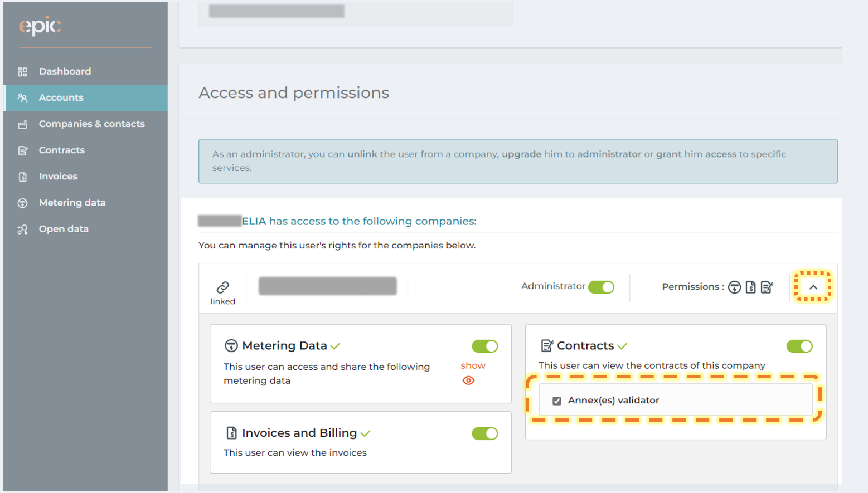Image resolution: width=868 pixels, height=493 pixels.
Task: Click the Administrator label
Action: (553, 286)
